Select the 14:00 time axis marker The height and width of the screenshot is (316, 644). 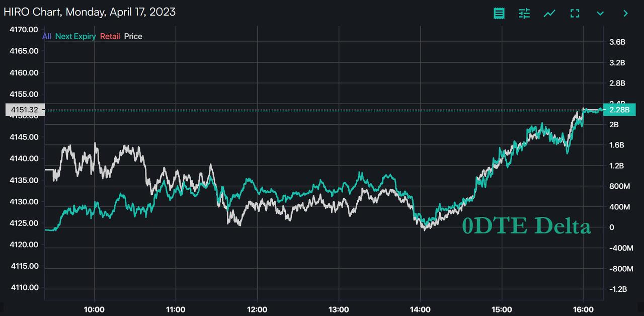[x=420, y=309]
